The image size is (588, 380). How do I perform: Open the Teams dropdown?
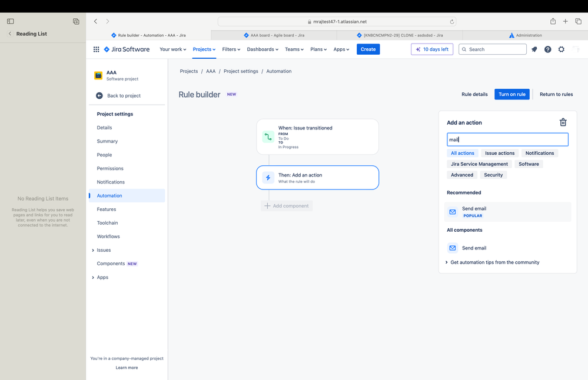click(294, 49)
